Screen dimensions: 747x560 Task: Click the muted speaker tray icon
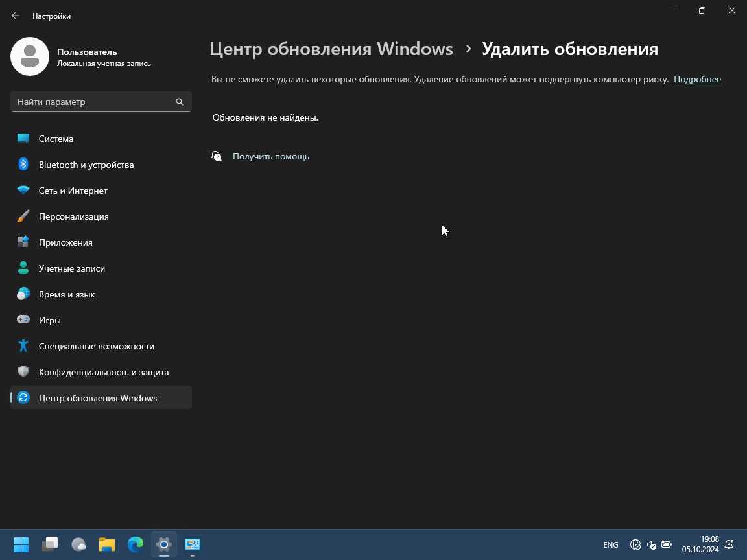click(x=651, y=544)
